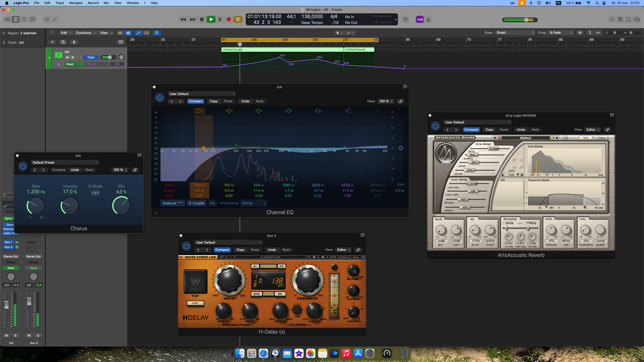Open the Record menu
The image size is (644, 362).
pos(93,3)
